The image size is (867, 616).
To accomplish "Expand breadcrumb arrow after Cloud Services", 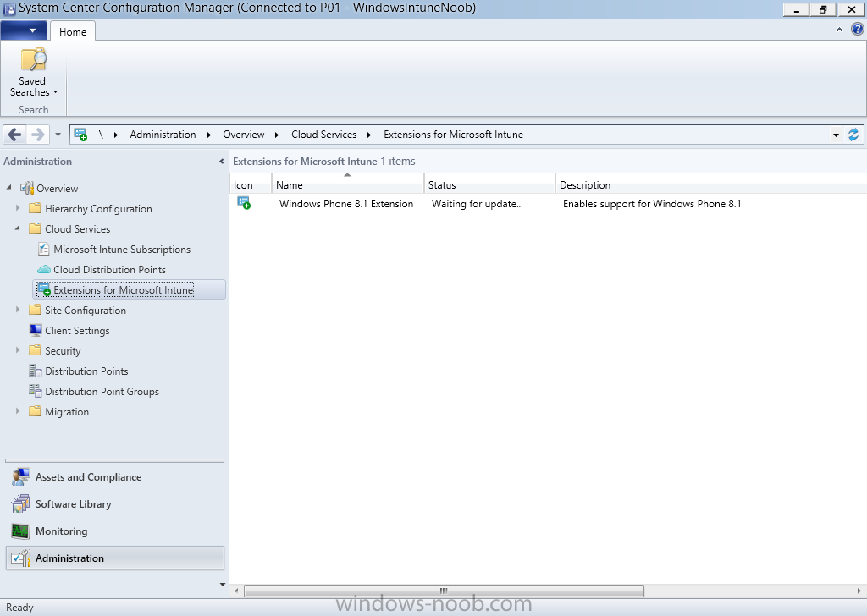I will [x=369, y=135].
